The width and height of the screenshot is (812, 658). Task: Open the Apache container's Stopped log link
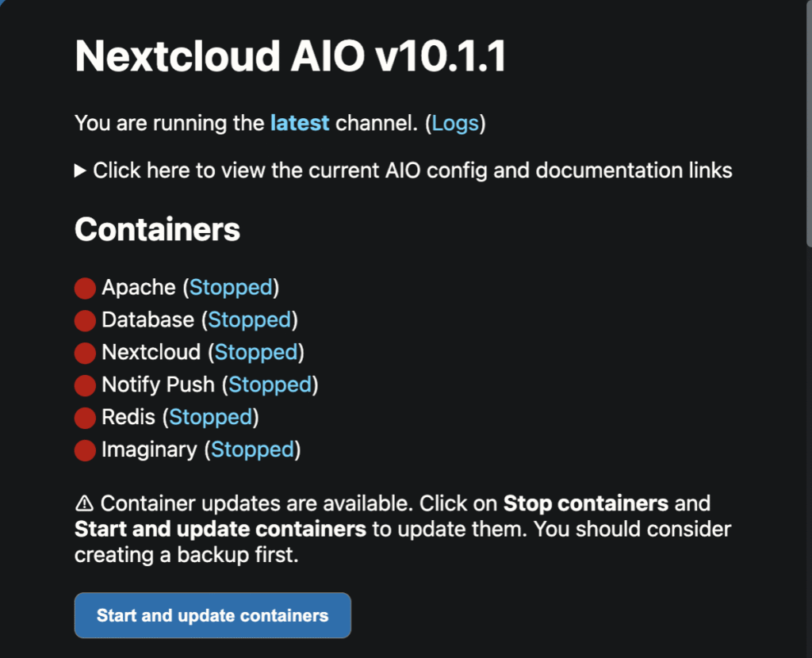pos(231,288)
